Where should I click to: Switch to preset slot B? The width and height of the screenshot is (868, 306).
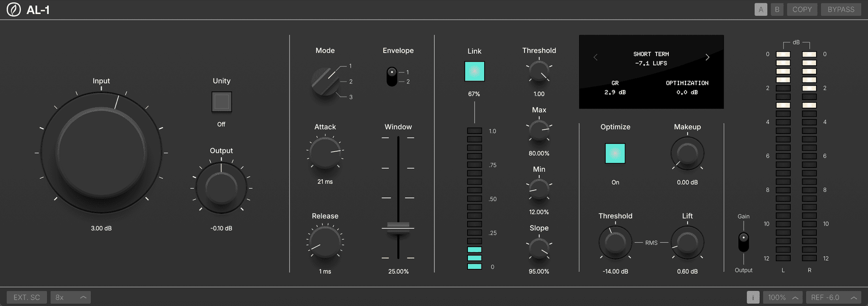coord(777,10)
